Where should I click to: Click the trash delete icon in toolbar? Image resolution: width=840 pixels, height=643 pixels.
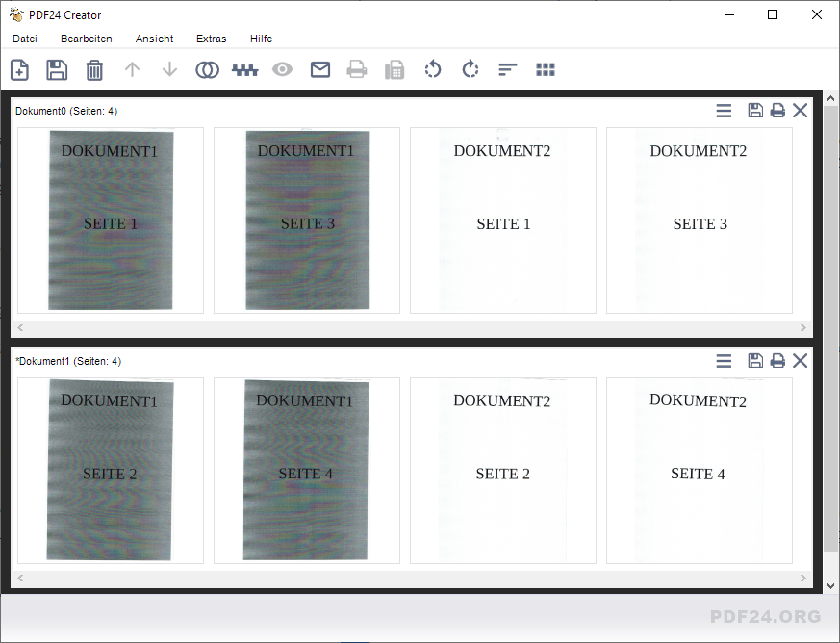(x=94, y=70)
